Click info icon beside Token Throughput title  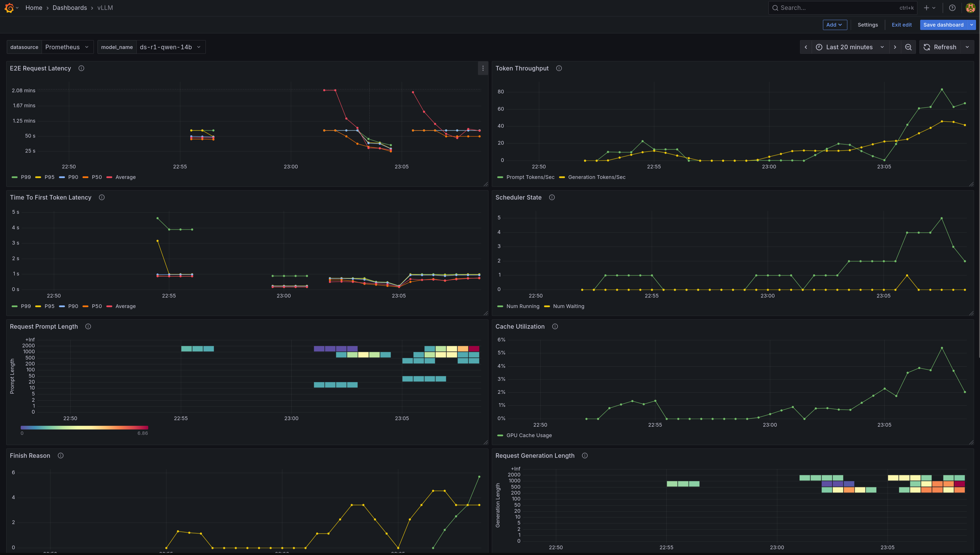coord(559,68)
